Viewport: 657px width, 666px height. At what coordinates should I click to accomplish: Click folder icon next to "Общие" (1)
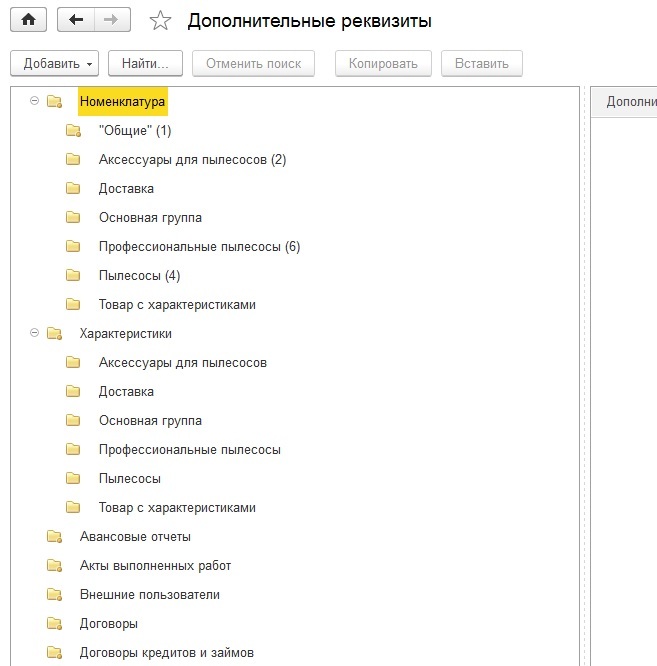(73, 130)
